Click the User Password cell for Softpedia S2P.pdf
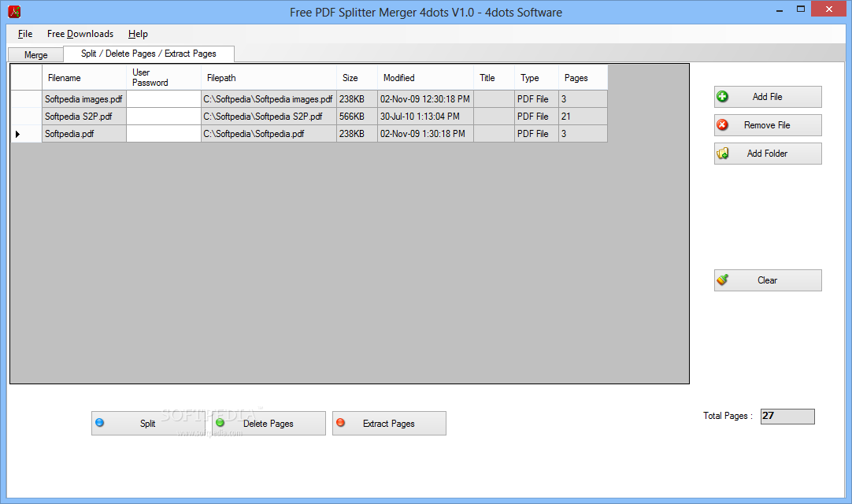 [x=164, y=117]
